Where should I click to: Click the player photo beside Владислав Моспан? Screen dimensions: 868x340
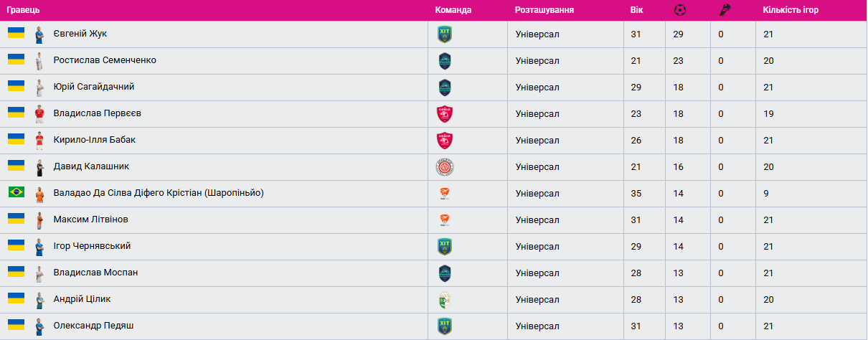tap(40, 273)
